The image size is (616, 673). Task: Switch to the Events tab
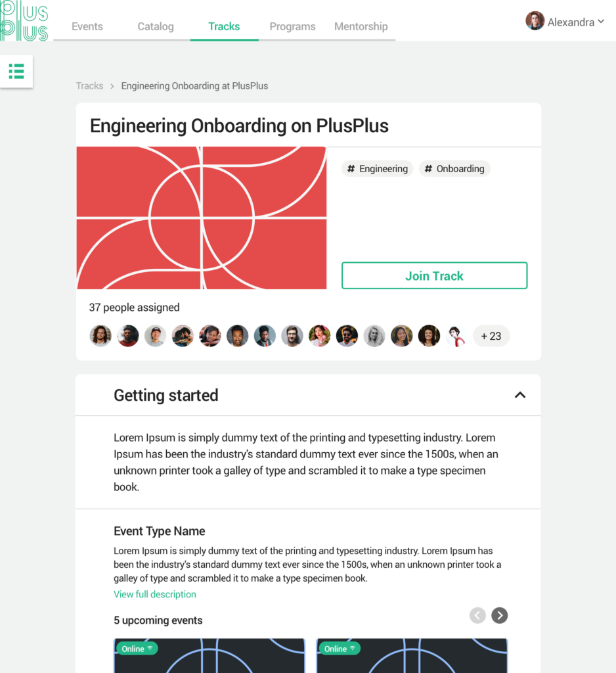tap(87, 26)
